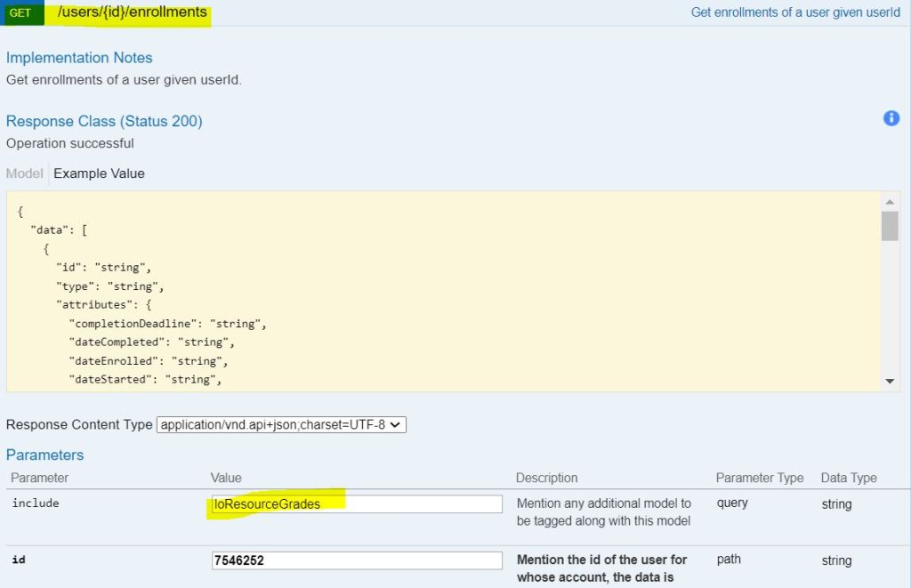This screenshot has height=588, width=911.
Task: Click the bold 'id' parameter name
Action: tap(19, 559)
